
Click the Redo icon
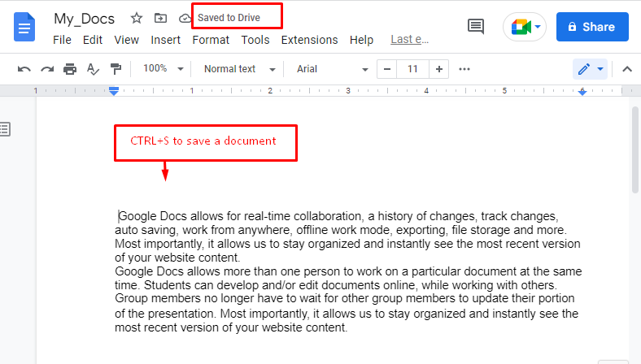click(x=47, y=69)
